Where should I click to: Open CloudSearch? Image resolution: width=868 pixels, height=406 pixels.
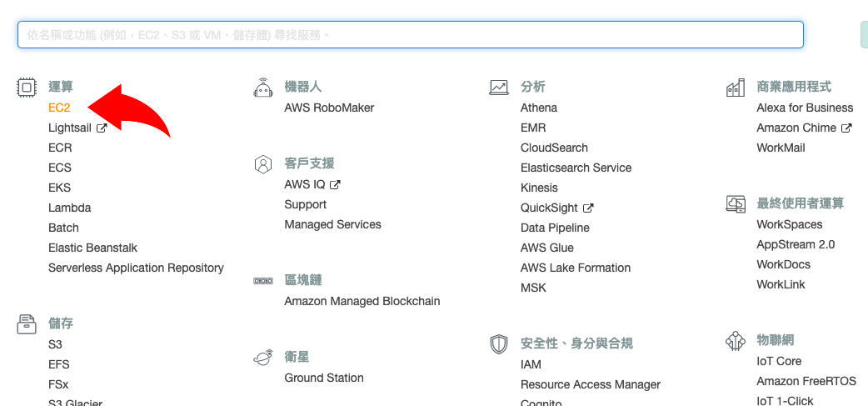click(554, 148)
